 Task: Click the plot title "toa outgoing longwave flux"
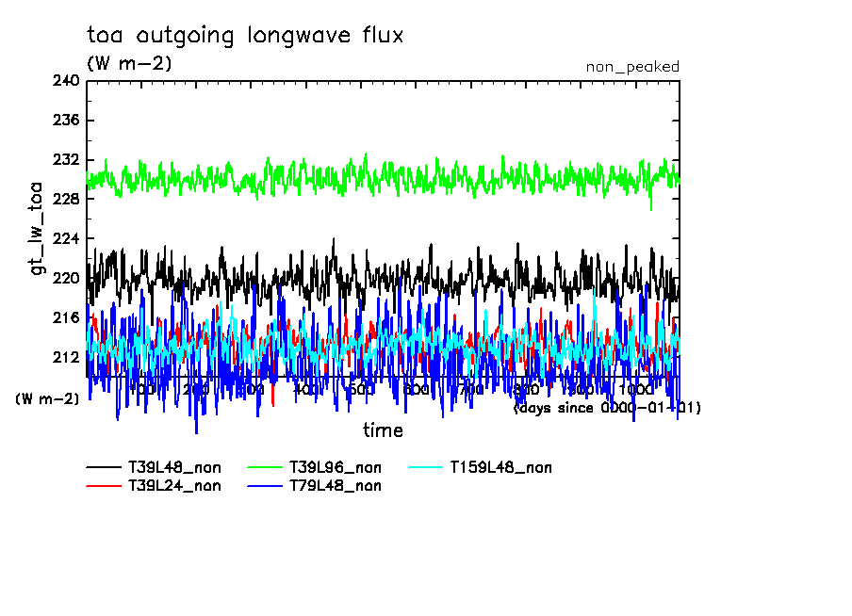(245, 36)
